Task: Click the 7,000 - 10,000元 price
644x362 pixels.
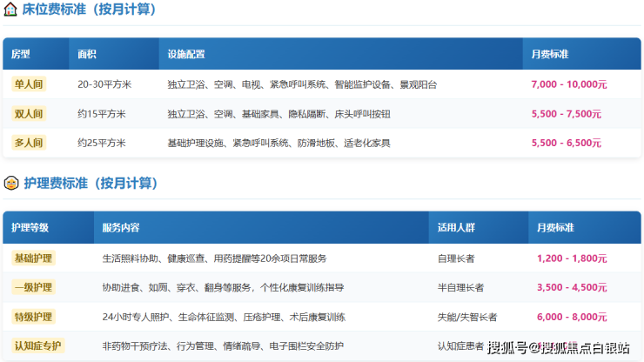Action: [569, 84]
